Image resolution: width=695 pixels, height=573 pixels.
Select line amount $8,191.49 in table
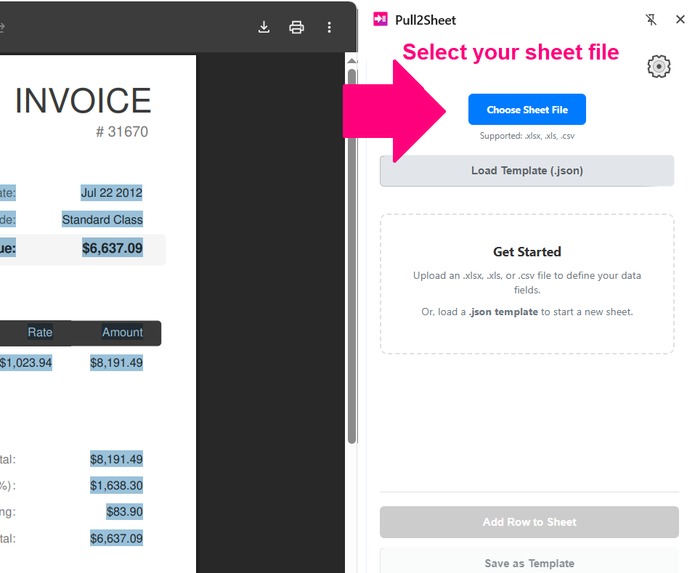(x=116, y=363)
